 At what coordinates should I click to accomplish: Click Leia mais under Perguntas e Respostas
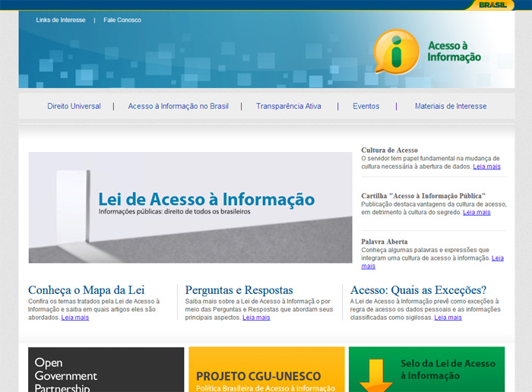pos(256,318)
